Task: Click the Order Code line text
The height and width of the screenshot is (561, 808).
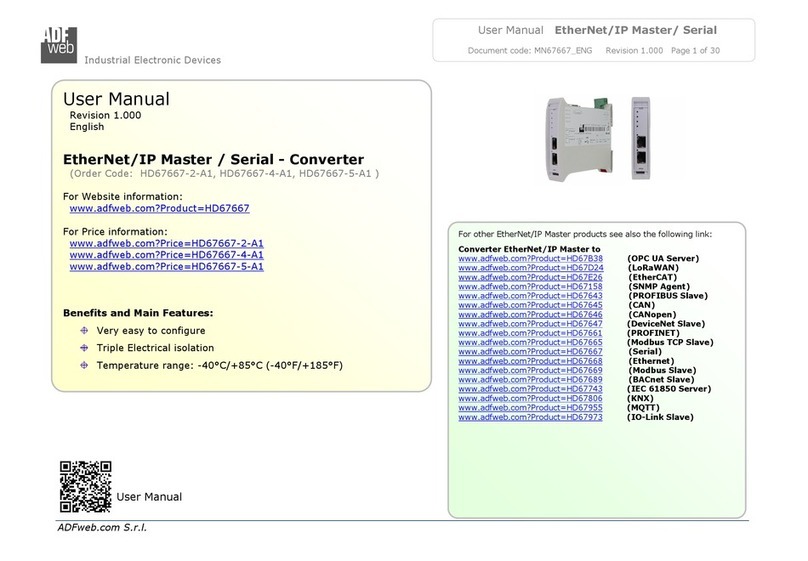Action: 224,174
